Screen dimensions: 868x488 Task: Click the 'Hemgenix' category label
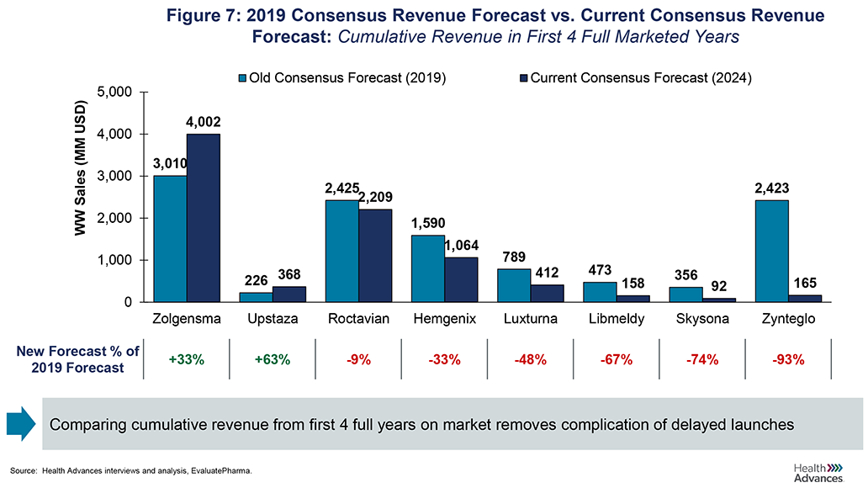(x=445, y=319)
